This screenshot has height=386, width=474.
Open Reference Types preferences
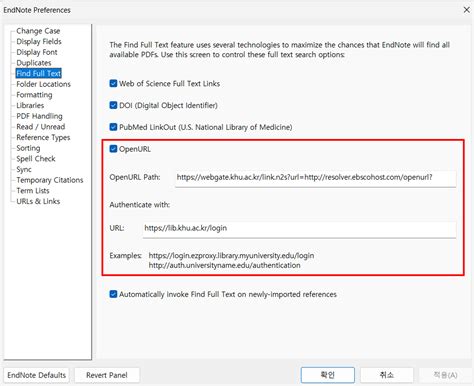[43, 138]
